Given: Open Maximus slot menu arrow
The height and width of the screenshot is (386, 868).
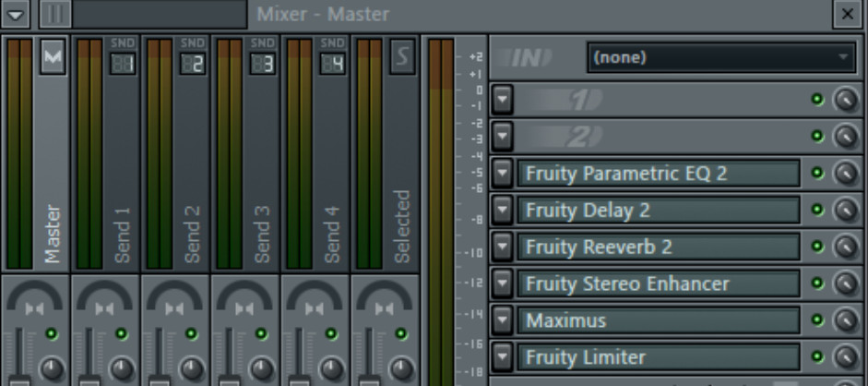Looking at the screenshot, I should tap(502, 320).
